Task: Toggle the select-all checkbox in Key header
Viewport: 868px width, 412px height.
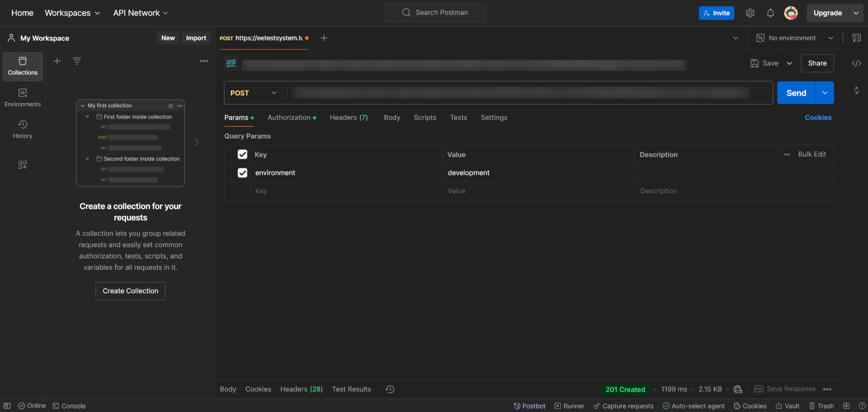Action: [x=242, y=154]
